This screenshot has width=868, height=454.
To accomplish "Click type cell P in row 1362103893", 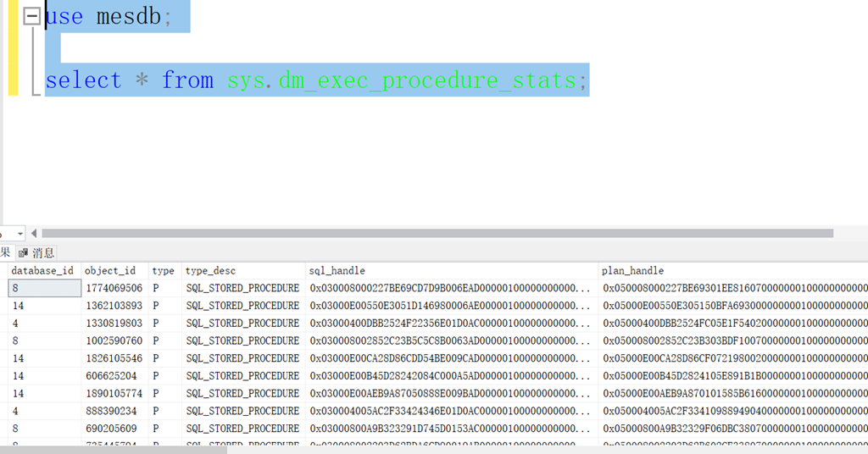I will pyautogui.click(x=165, y=306).
